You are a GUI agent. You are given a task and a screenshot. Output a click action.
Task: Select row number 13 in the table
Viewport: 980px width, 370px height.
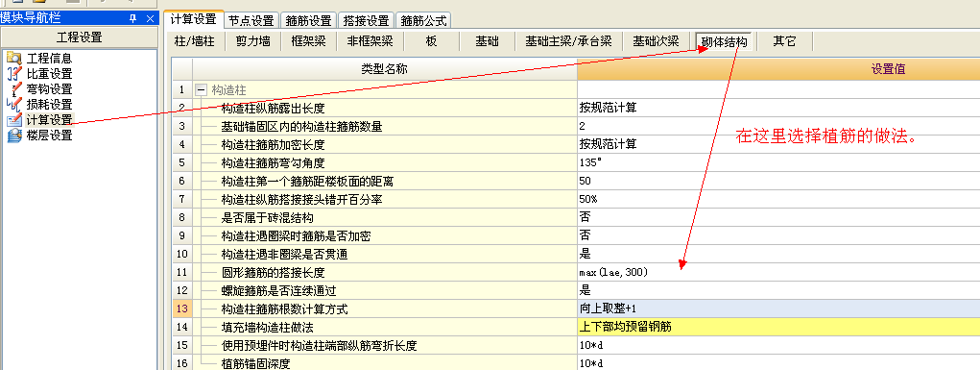pos(181,308)
